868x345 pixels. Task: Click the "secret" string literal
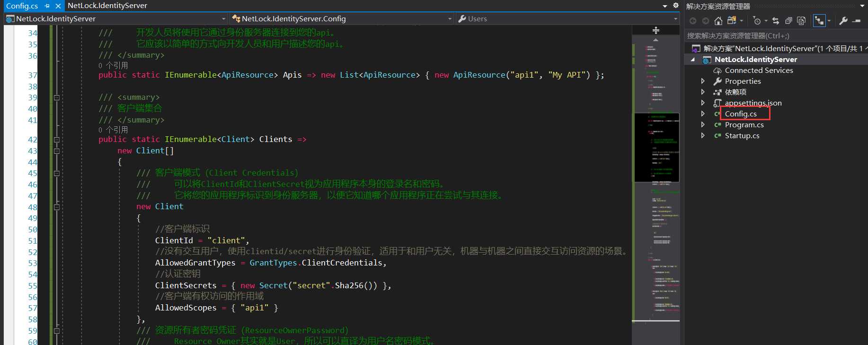pos(311,286)
